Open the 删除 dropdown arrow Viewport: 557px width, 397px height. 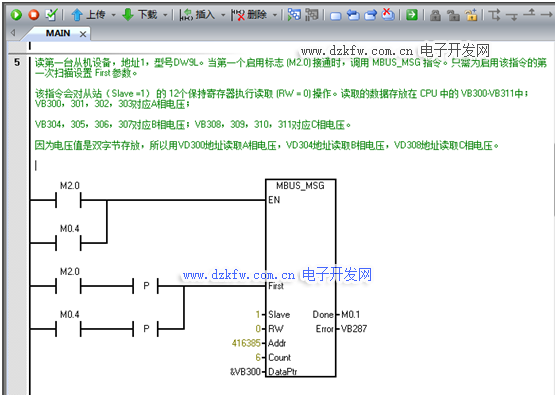[x=275, y=15]
